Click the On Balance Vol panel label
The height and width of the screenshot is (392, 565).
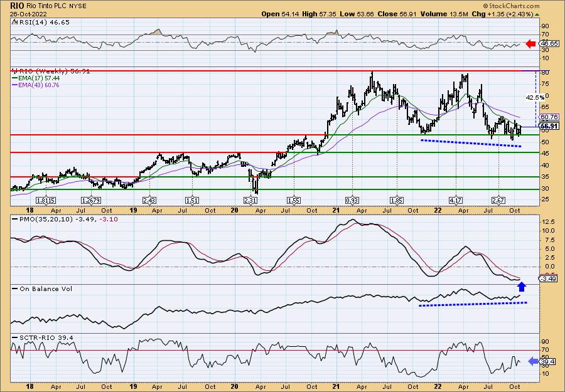(x=42, y=289)
